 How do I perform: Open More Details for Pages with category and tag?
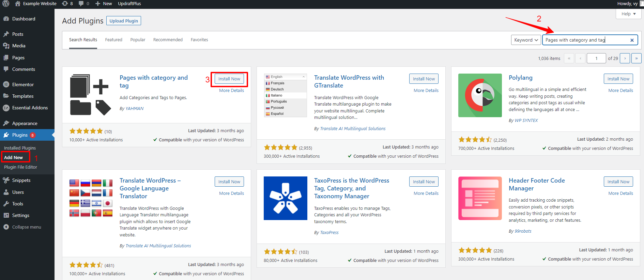(232, 90)
